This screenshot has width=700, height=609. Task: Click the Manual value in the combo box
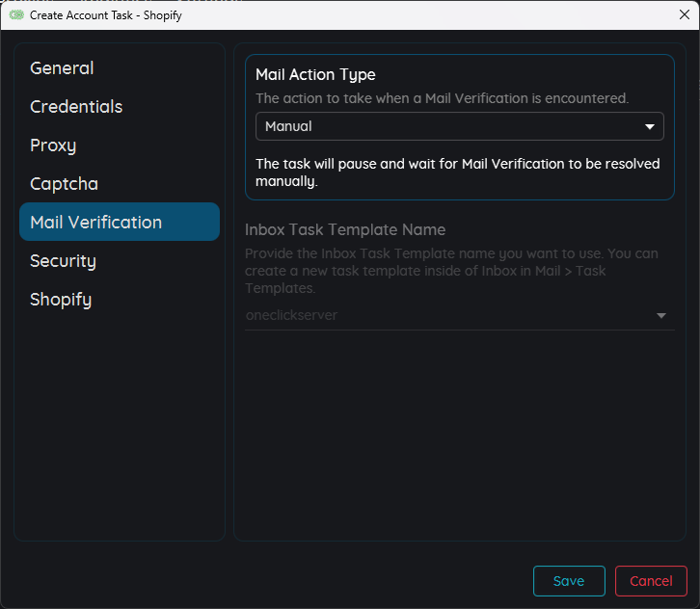point(289,126)
